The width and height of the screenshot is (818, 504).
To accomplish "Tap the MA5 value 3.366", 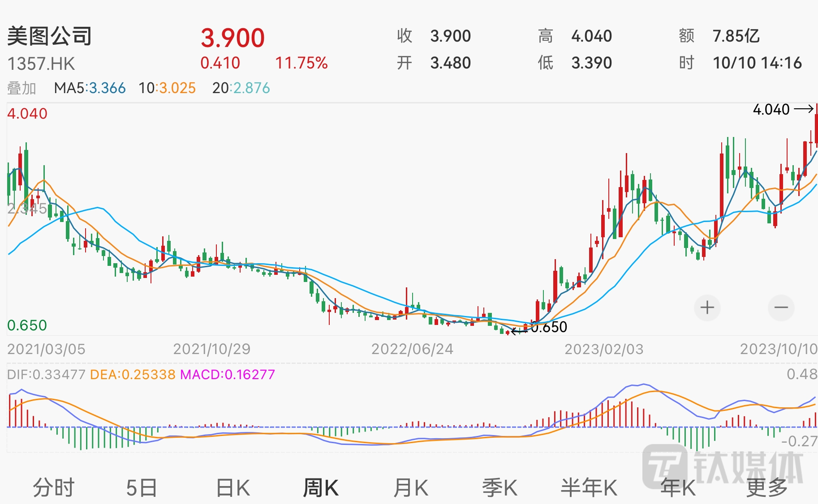I will coord(108,88).
